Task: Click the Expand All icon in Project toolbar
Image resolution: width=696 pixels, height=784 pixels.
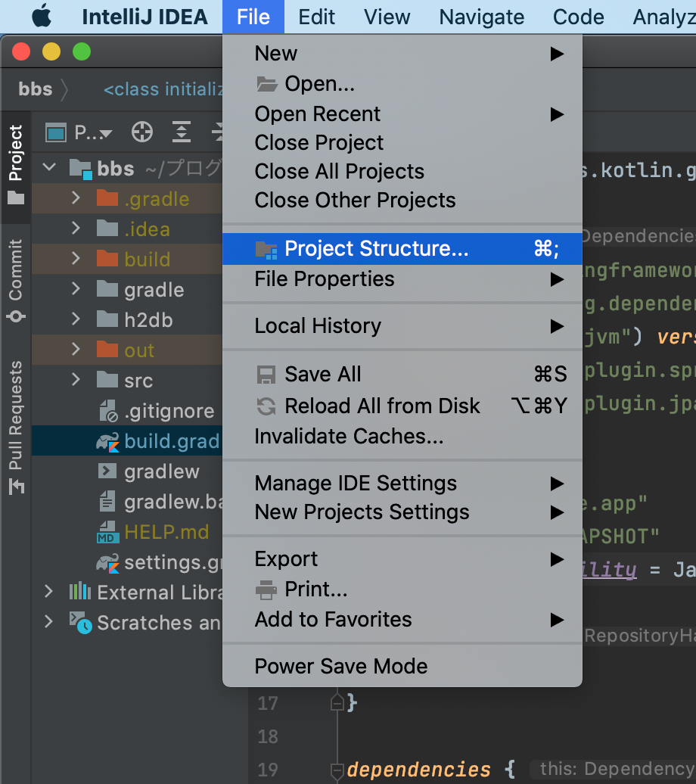Action: tap(182, 132)
